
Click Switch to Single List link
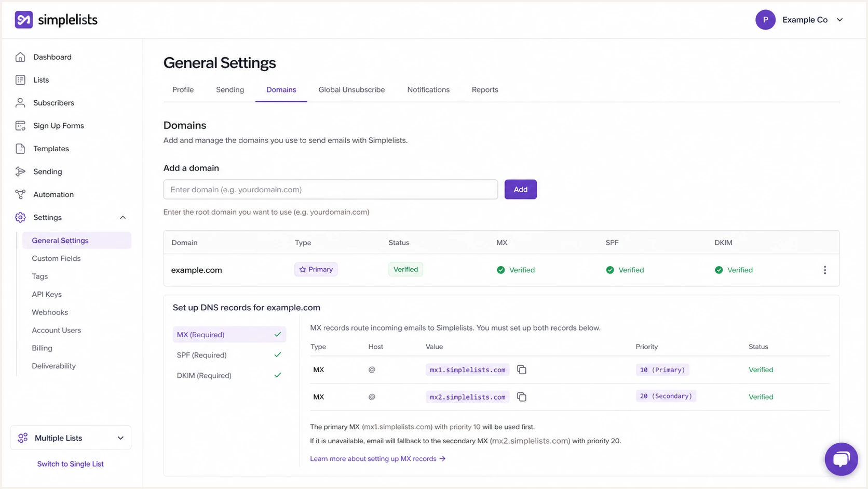pyautogui.click(x=71, y=464)
